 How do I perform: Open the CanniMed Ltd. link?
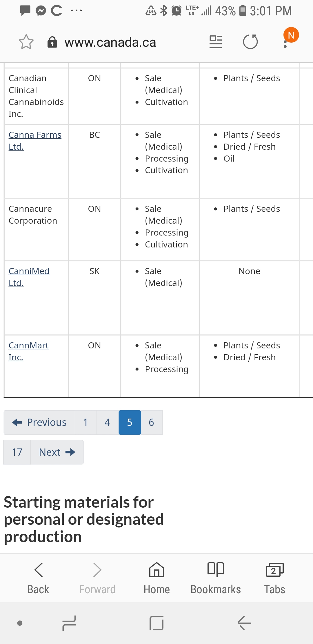coord(29,277)
